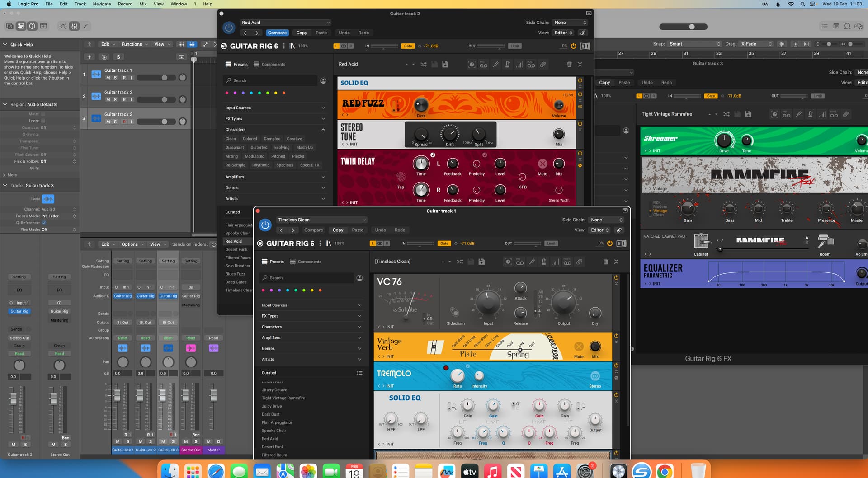The image size is (868, 478).
Task: Toggle Stereo button in Tremolo module
Action: pos(595,376)
